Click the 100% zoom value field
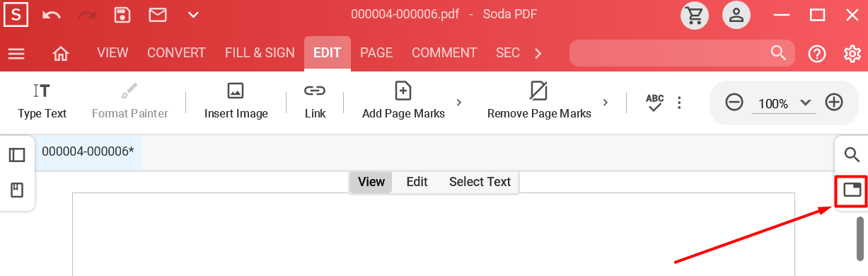This screenshot has height=276, width=868. tap(773, 103)
